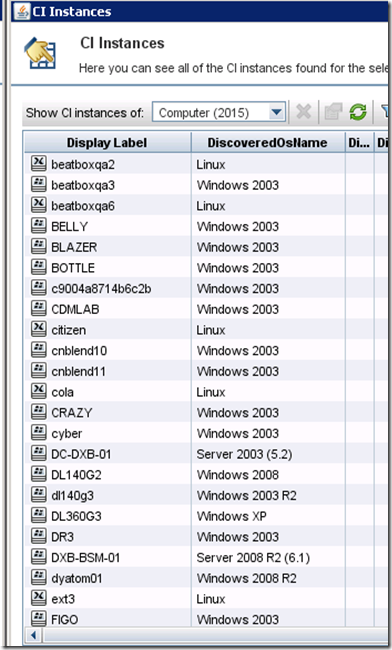The height and width of the screenshot is (650, 392).
Task: Select the DL140G2 row label
Action: 76,475
